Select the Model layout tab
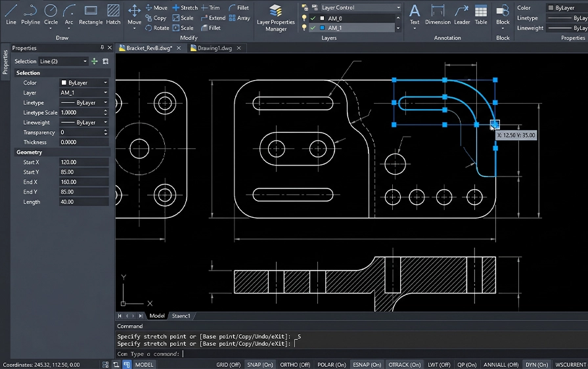The width and height of the screenshot is (588, 369). coord(157,316)
